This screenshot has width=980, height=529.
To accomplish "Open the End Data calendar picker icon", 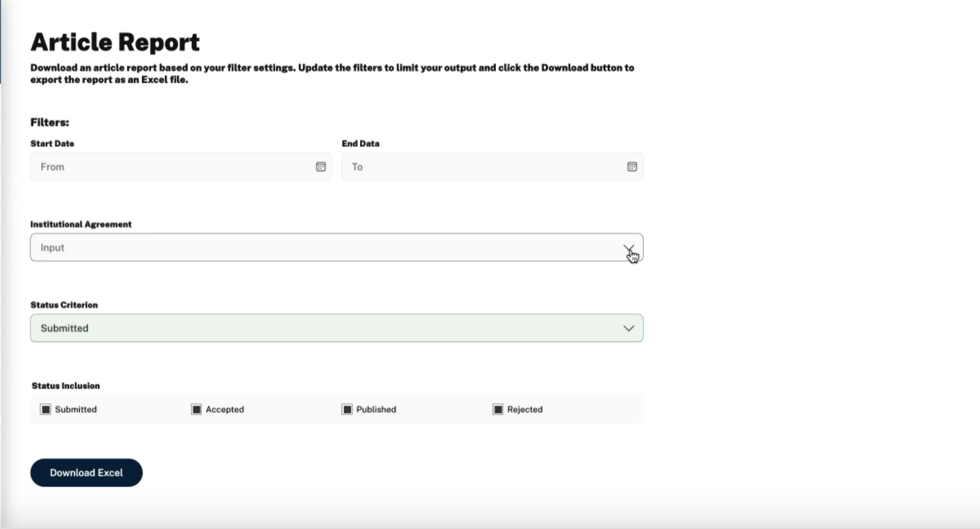I will pos(632,167).
